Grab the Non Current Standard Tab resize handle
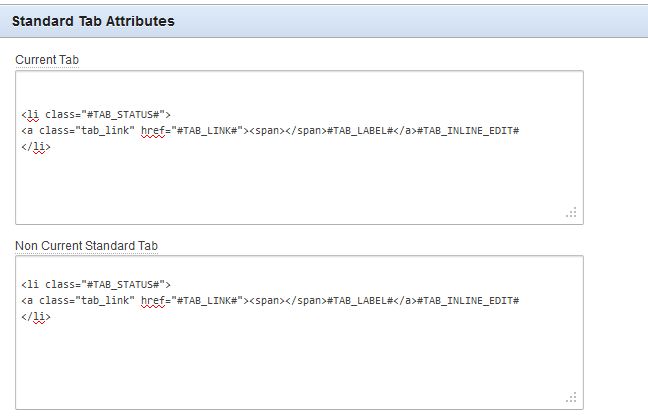Viewport: 648px width, 418px height. point(572,398)
